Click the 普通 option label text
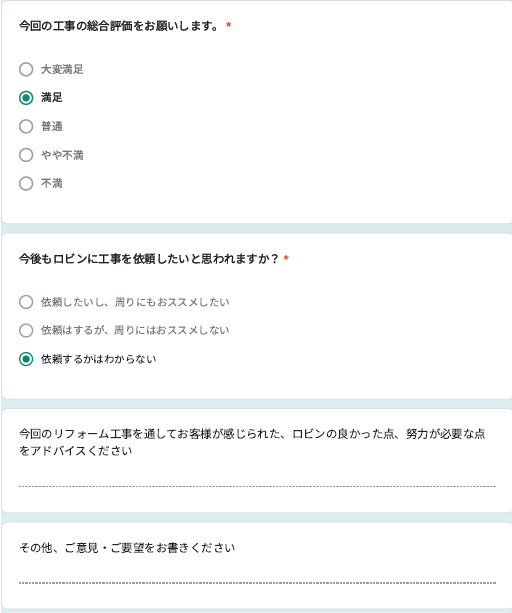This screenshot has height=613, width=512. click(x=52, y=127)
